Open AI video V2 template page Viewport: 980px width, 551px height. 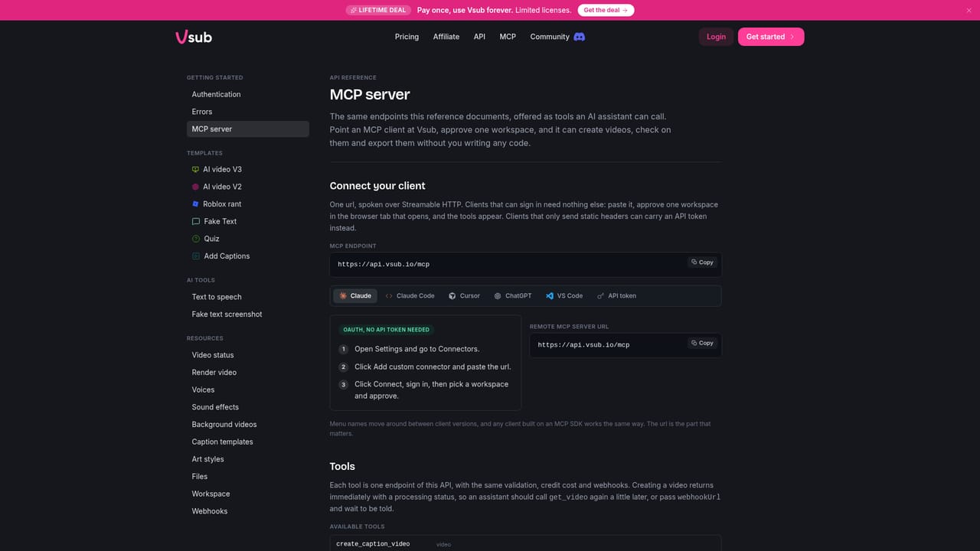[248, 187]
